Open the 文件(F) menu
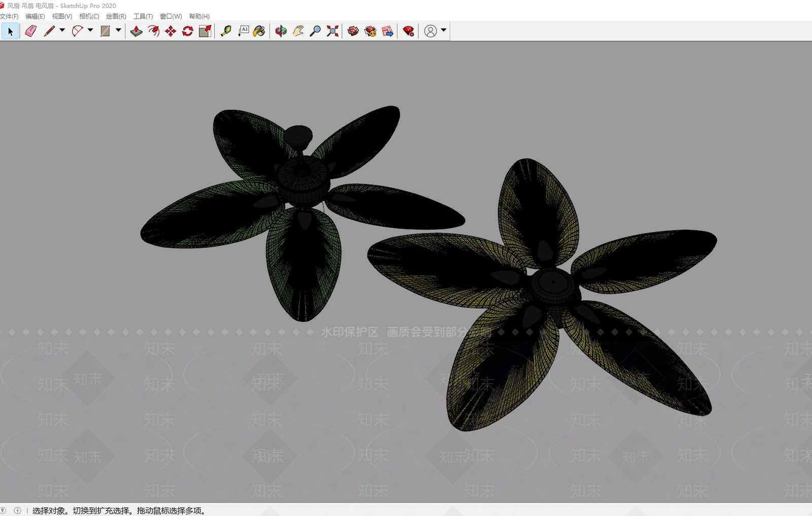 click(9, 16)
